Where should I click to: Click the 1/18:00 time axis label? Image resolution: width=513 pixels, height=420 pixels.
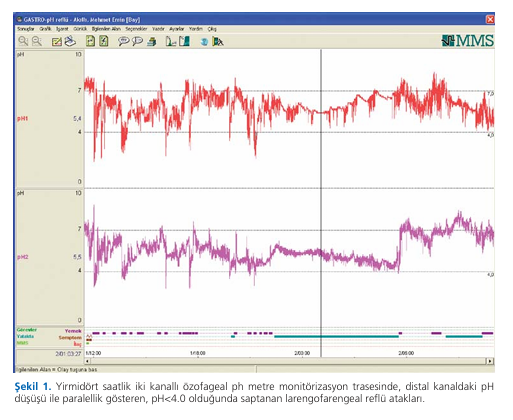tap(198, 353)
